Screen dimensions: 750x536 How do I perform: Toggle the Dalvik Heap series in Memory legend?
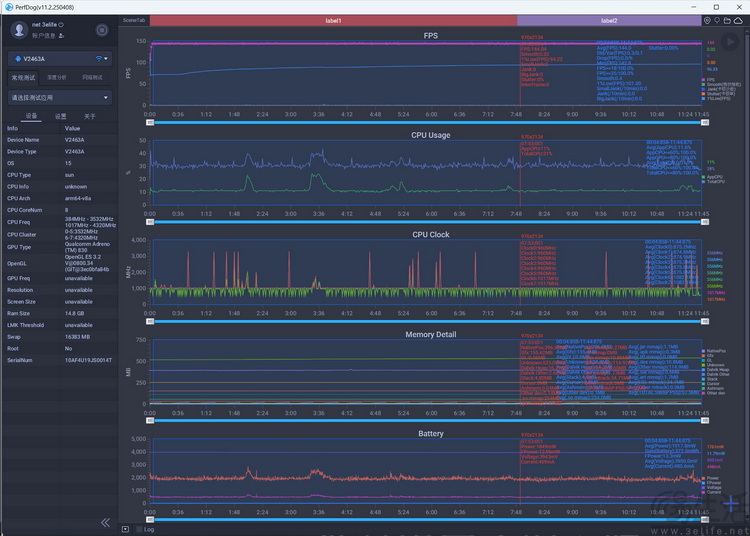(x=716, y=370)
